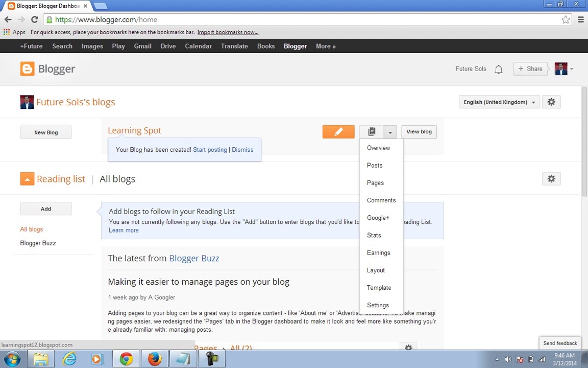Collapse Reading list with orange arrow icon
Image resolution: width=588 pixels, height=368 pixels.
(27, 179)
